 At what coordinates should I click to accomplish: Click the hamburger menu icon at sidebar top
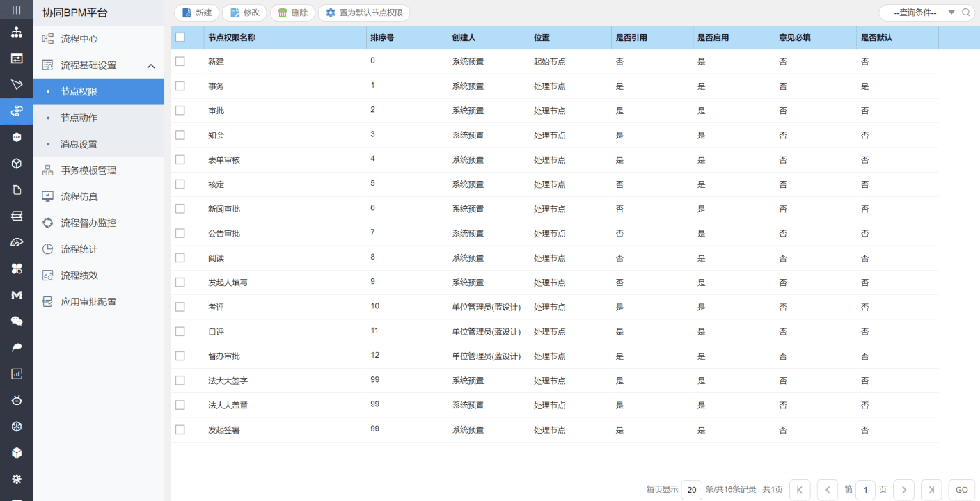[x=16, y=10]
